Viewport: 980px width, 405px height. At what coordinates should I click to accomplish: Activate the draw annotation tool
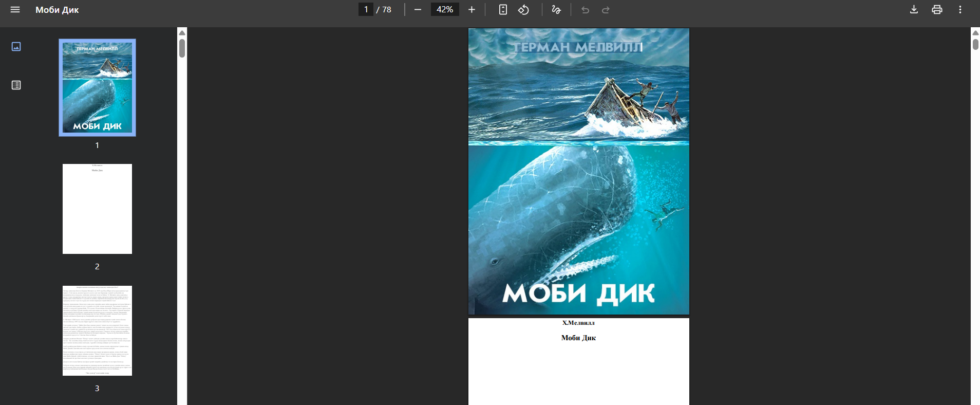tap(556, 10)
